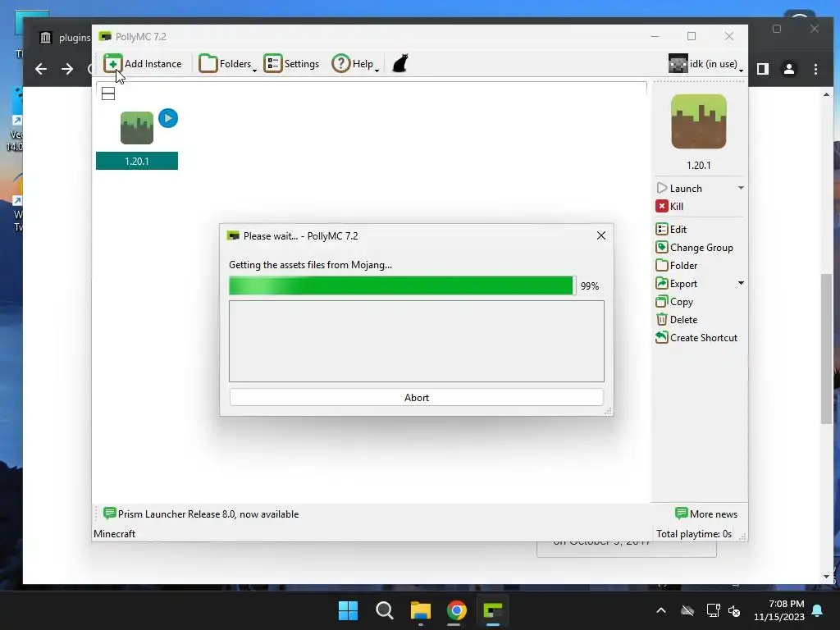The image size is (840, 630).
Task: Click the PollyMC taskbar icon
Action: pos(493,610)
